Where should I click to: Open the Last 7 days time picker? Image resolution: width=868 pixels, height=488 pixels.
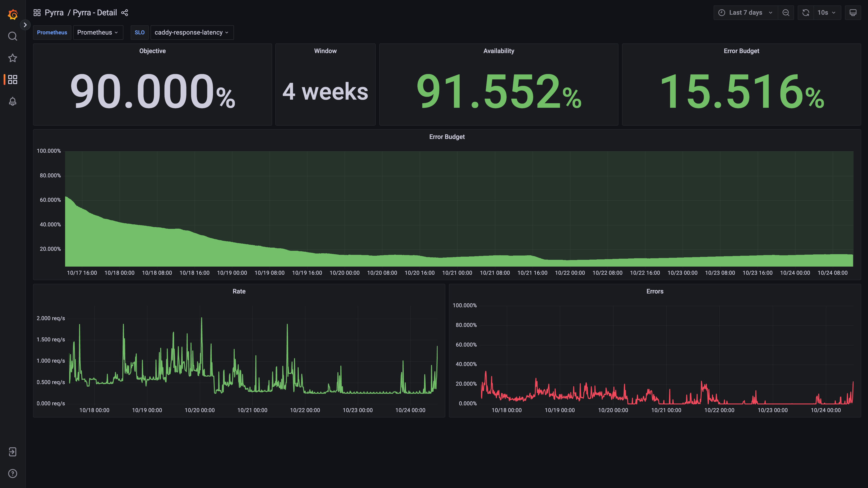(745, 13)
